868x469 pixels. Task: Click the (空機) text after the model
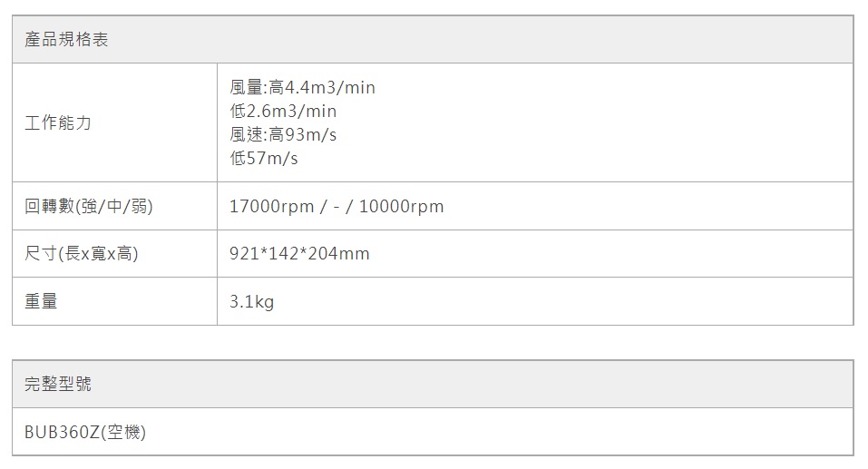pyautogui.click(x=122, y=432)
